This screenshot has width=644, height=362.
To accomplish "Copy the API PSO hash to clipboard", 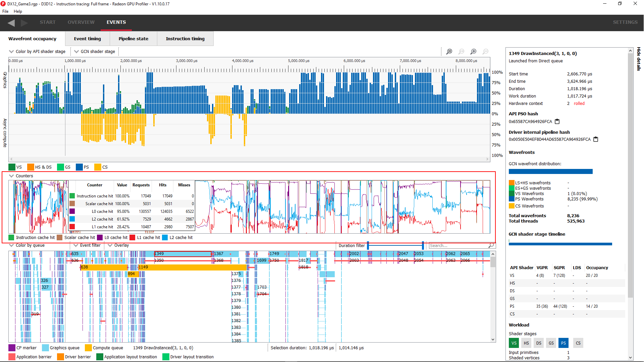I will point(557,121).
